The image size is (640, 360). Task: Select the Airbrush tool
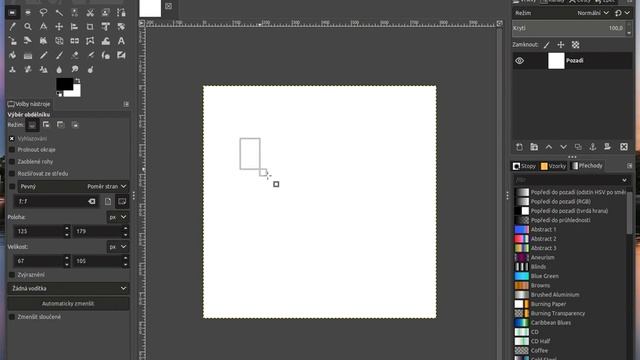(90, 55)
